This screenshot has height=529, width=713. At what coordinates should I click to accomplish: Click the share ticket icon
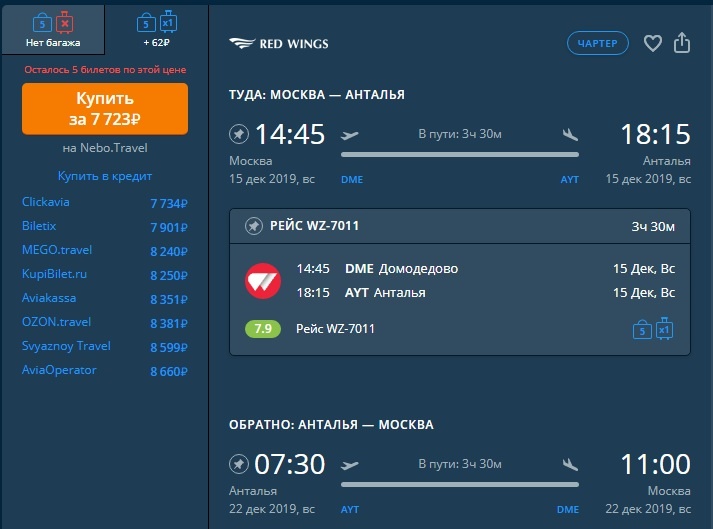click(x=682, y=43)
